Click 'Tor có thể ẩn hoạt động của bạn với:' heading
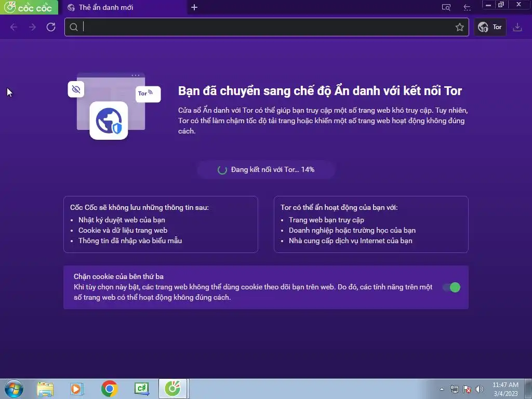This screenshot has height=399, width=532. point(339,207)
